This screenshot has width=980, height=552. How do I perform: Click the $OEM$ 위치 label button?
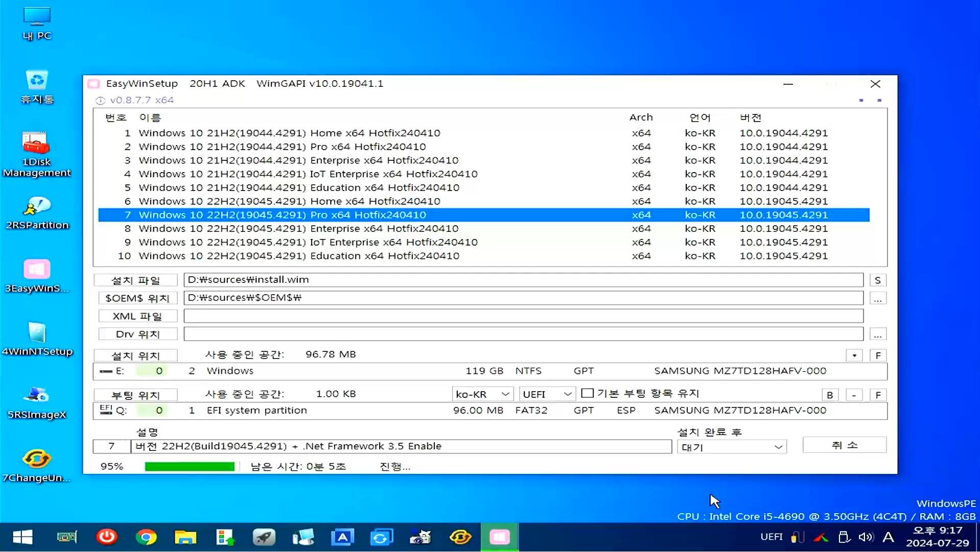(x=137, y=298)
